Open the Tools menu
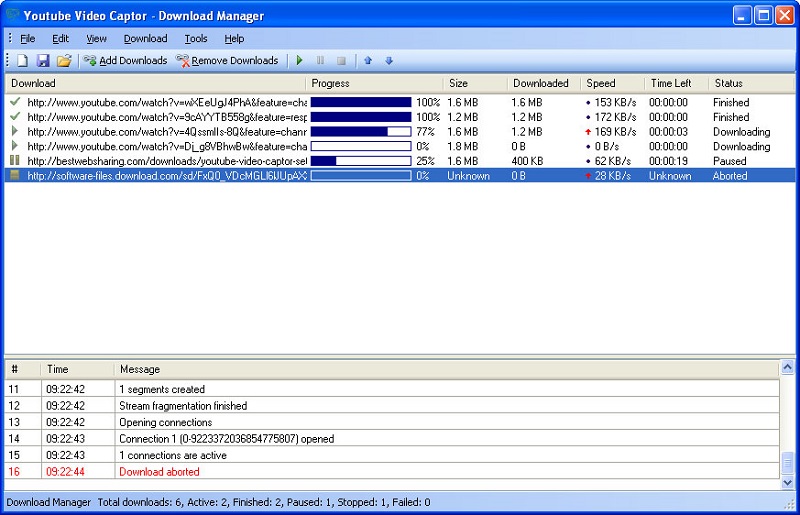Viewport: 800px width, 515px height. click(x=196, y=39)
